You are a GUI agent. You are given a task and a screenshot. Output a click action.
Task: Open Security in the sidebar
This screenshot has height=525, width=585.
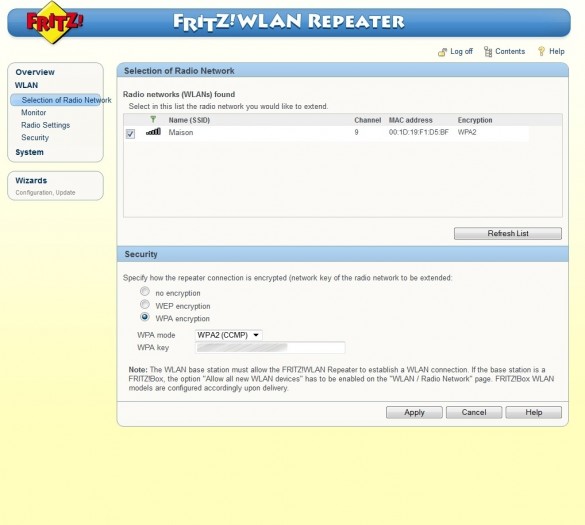(35, 137)
